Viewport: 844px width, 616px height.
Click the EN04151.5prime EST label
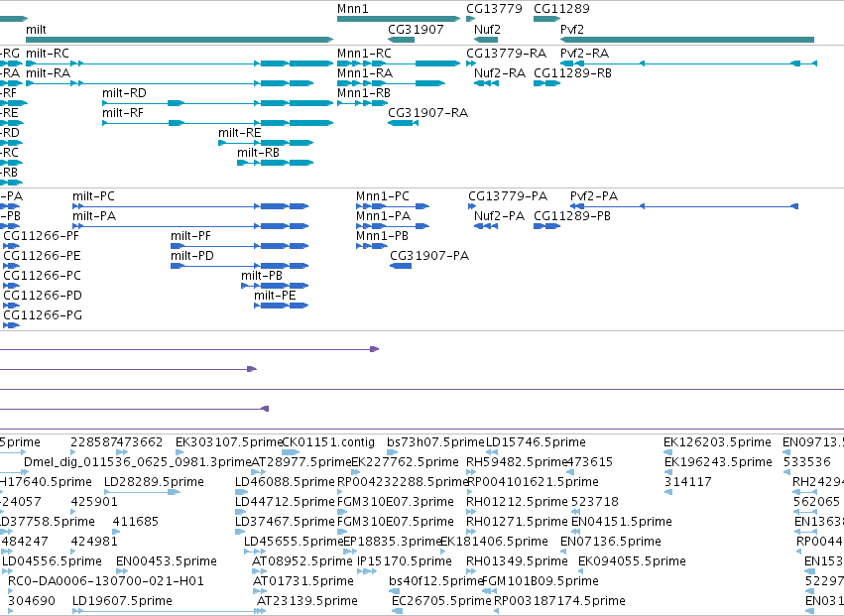(x=622, y=522)
